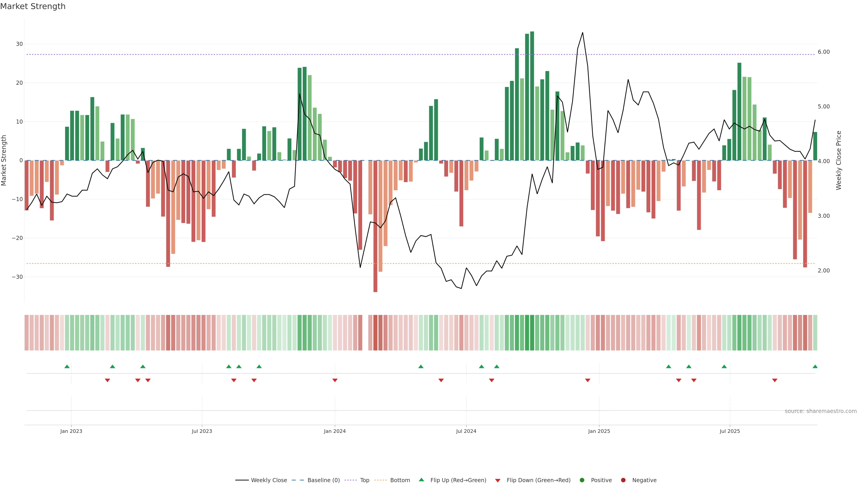Click the green Flip Up triangle in legend

click(x=421, y=480)
